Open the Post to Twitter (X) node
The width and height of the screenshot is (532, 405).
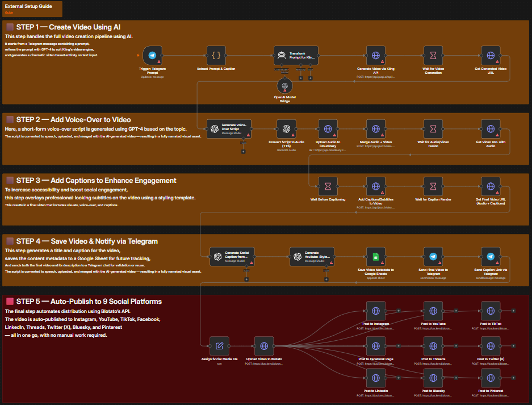point(491,346)
